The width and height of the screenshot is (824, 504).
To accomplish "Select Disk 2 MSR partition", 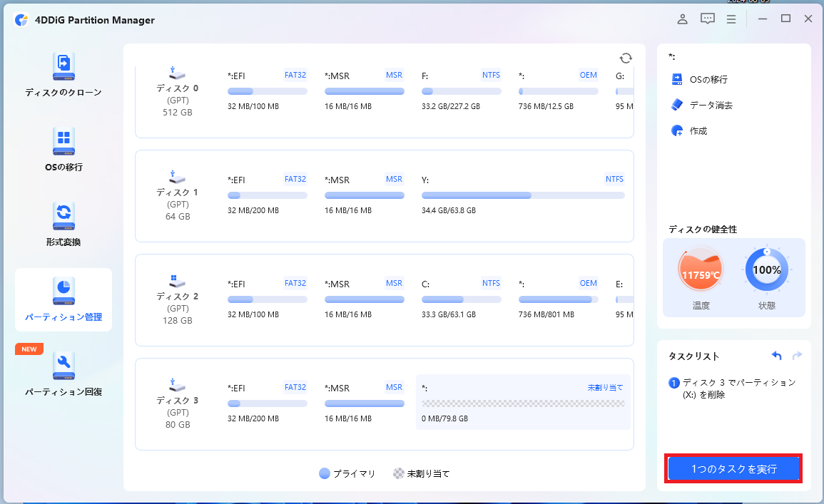I will click(x=364, y=299).
